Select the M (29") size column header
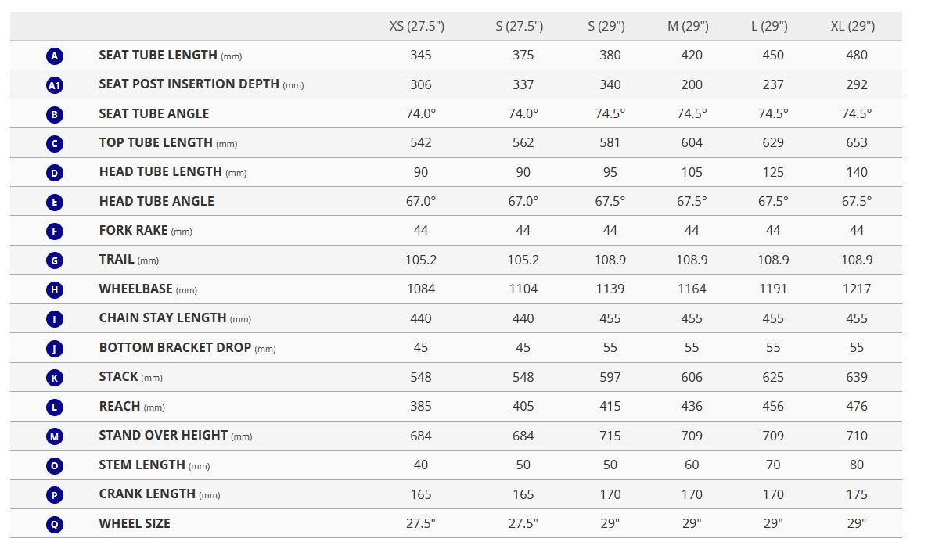 [688, 27]
